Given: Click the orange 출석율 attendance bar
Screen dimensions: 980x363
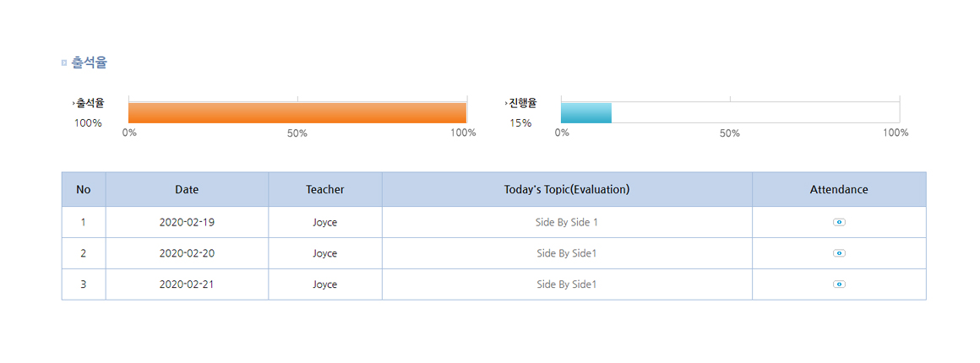Looking at the screenshot, I should click(x=297, y=112).
